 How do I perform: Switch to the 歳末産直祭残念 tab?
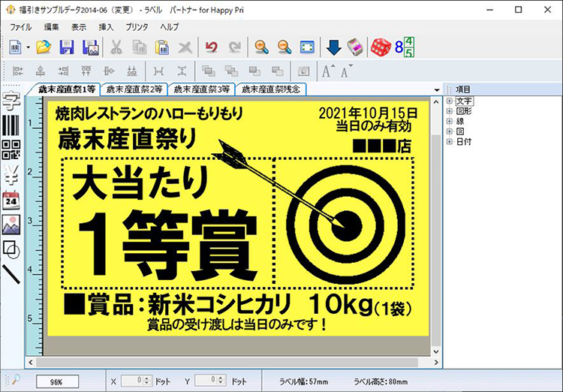[271, 89]
